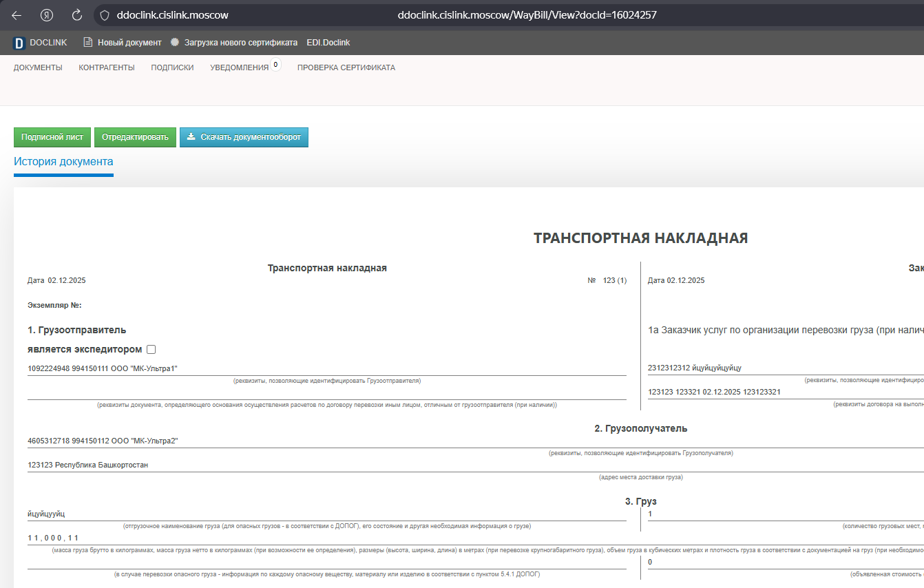Click the ТРАНСПОРТНАЯ НАКЛАДНАЯ main heading
The image size is (924, 588).
640,238
